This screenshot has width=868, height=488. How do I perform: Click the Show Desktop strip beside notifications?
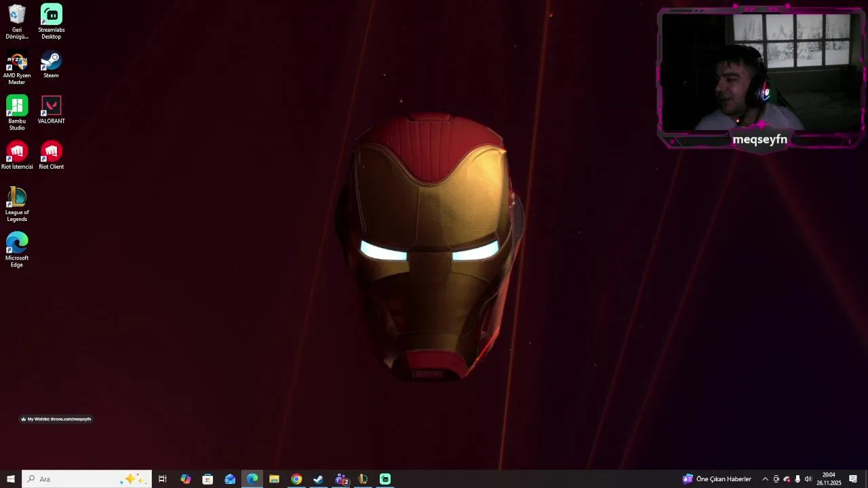click(x=866, y=479)
